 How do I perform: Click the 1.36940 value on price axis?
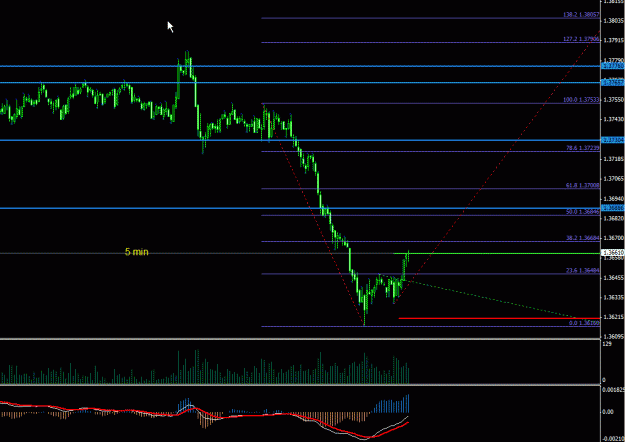614,198
